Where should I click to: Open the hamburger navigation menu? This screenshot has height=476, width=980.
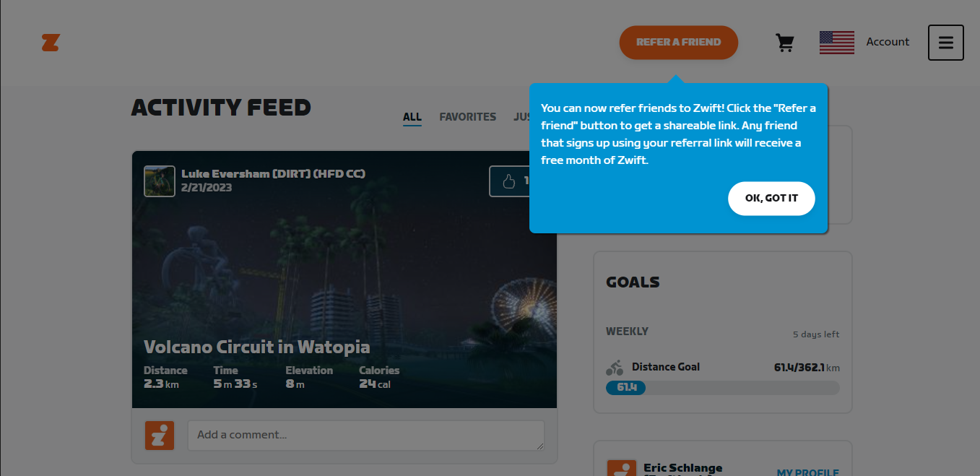coord(946,43)
